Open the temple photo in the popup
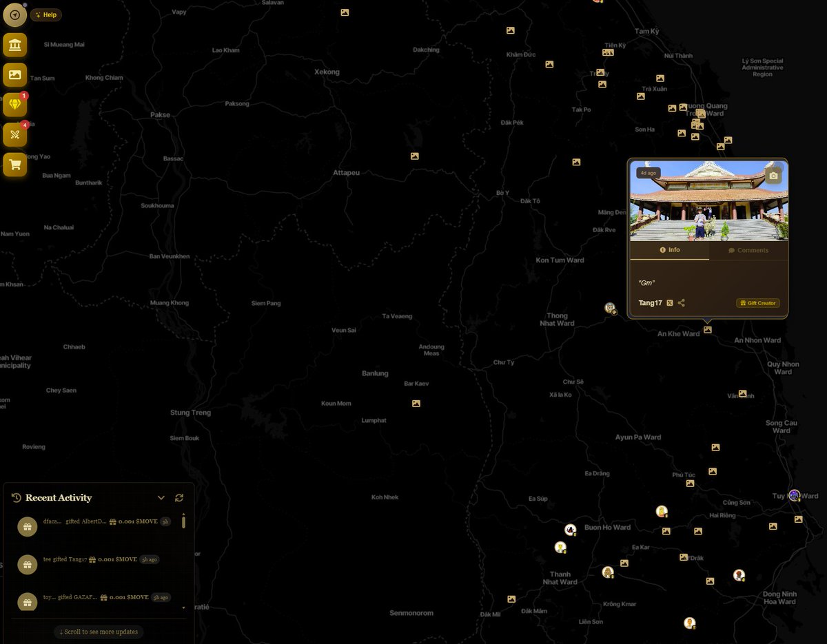Viewport: 827px width, 644px height. 708,201
